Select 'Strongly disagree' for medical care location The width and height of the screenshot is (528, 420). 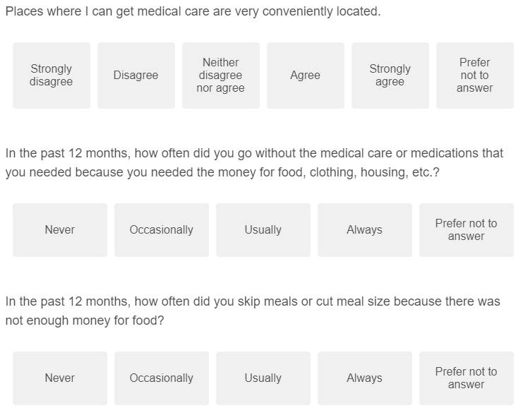click(52, 76)
